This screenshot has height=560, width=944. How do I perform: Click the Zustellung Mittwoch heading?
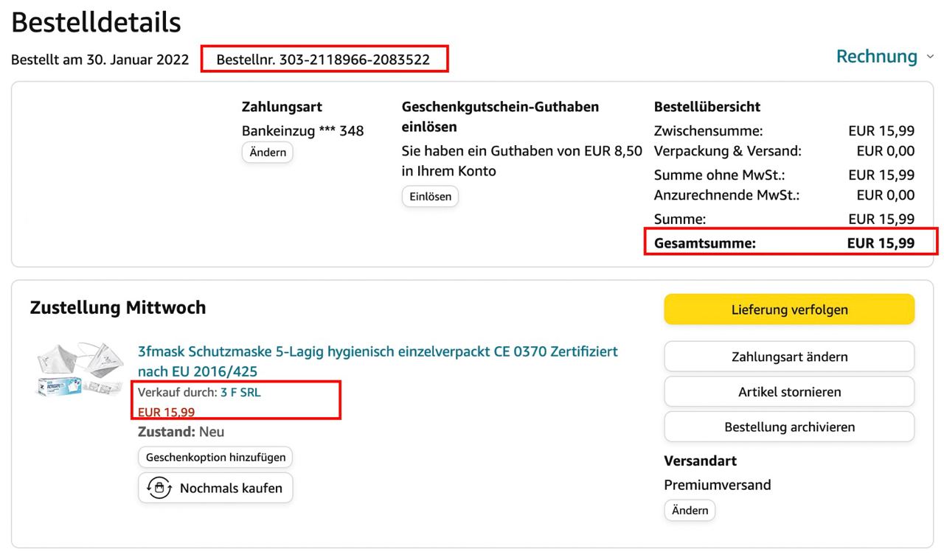pos(118,308)
